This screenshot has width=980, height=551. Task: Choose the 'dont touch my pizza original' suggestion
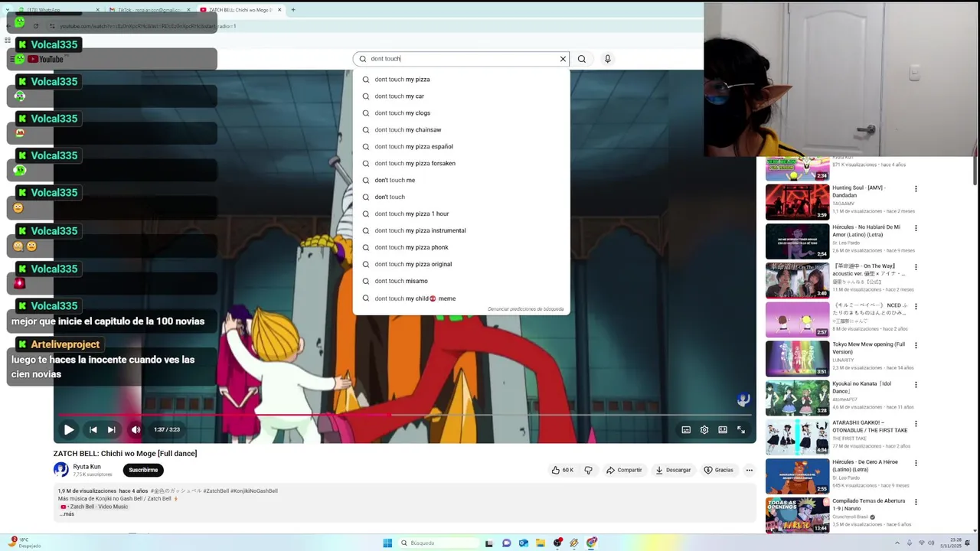[461, 265]
